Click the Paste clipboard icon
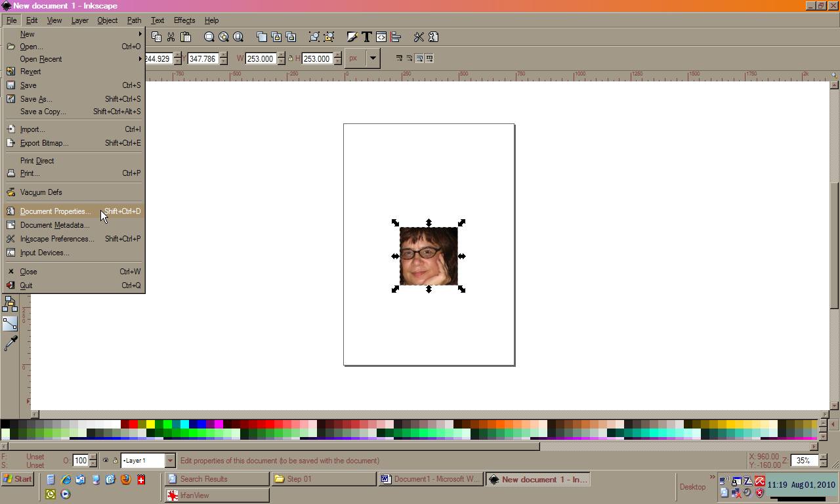The height and width of the screenshot is (504, 840). 185,37
